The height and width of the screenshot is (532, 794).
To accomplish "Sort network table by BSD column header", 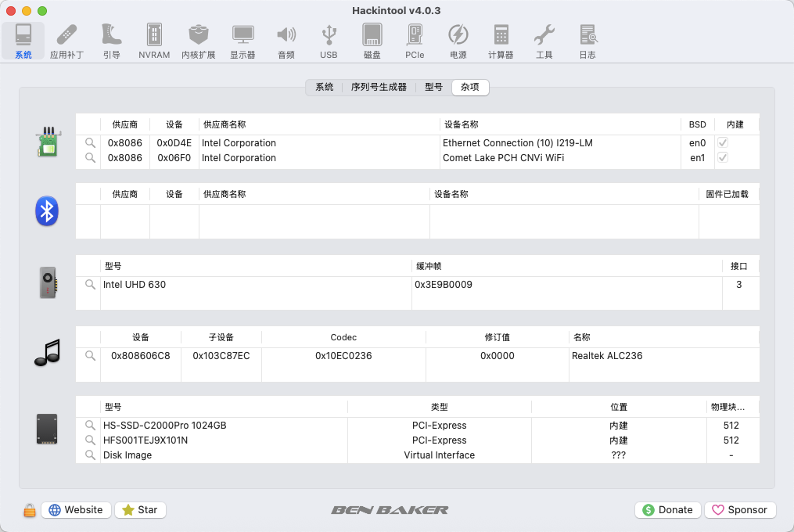I will (x=697, y=124).
